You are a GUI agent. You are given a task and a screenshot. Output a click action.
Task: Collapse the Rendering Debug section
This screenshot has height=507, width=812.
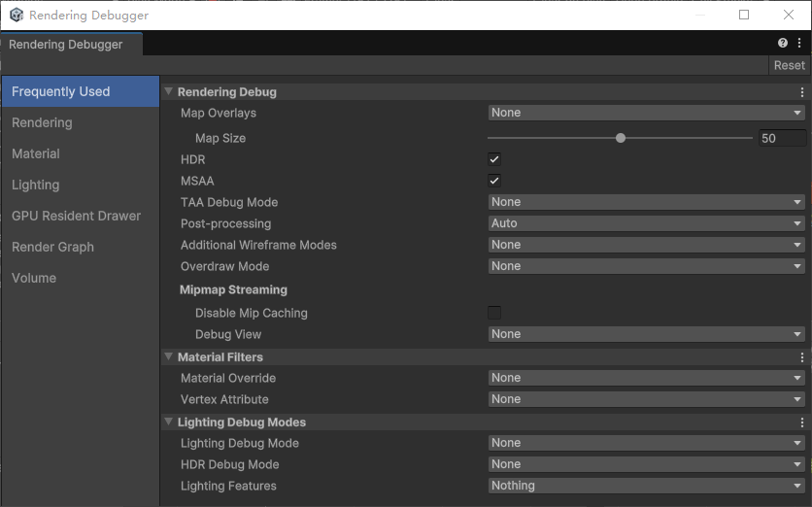tap(169, 92)
